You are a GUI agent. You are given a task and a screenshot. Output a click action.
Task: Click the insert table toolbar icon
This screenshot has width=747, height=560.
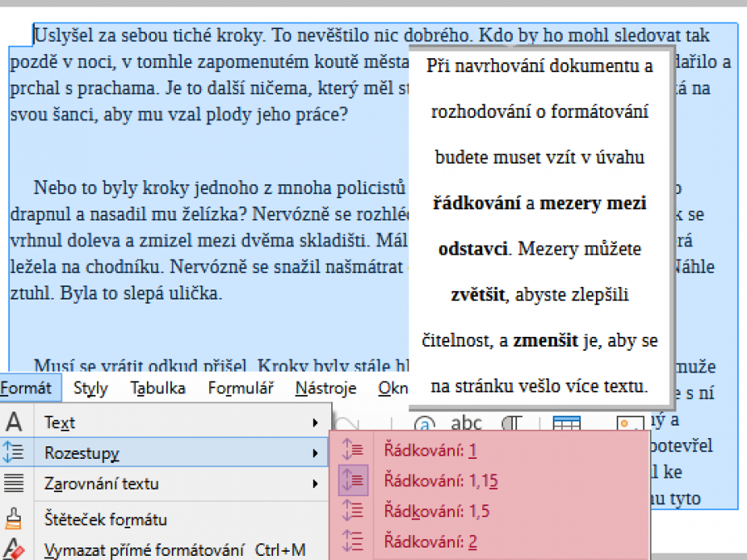tap(566, 423)
